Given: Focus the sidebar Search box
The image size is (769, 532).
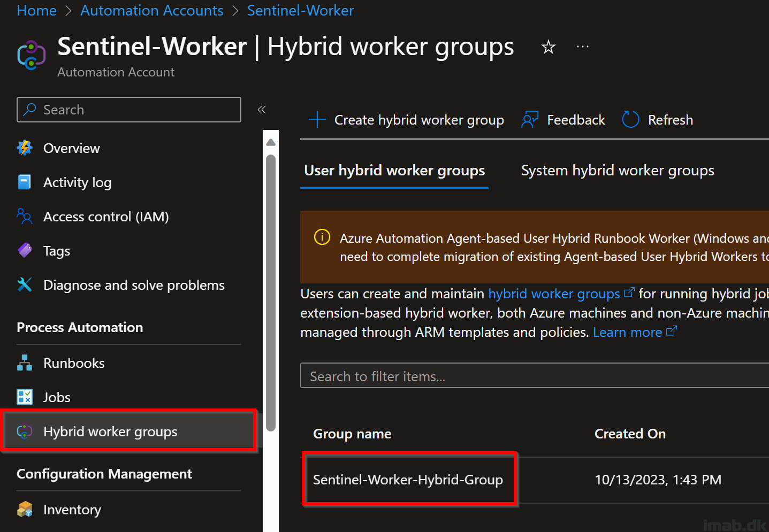Looking at the screenshot, I should pos(129,110).
